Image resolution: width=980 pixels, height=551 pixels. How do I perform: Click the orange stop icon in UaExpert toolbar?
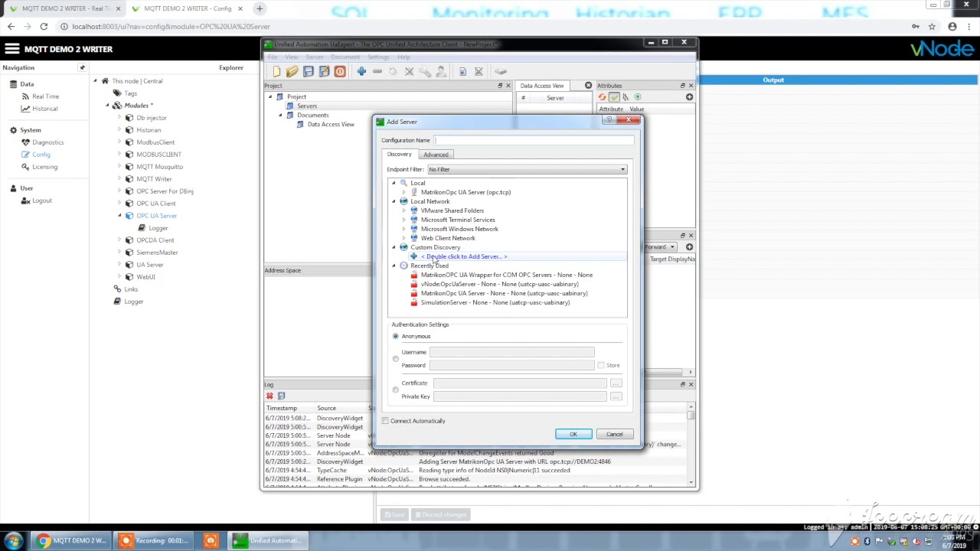coord(340,72)
